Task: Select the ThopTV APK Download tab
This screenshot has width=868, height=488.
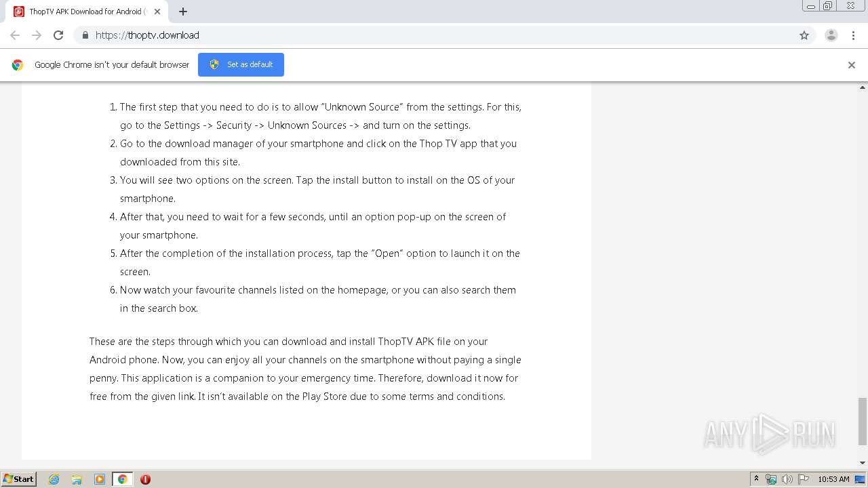Action: click(x=87, y=12)
